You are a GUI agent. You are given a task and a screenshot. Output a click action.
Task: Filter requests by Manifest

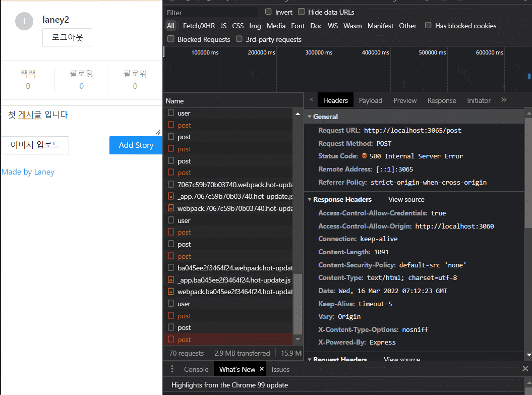point(380,26)
